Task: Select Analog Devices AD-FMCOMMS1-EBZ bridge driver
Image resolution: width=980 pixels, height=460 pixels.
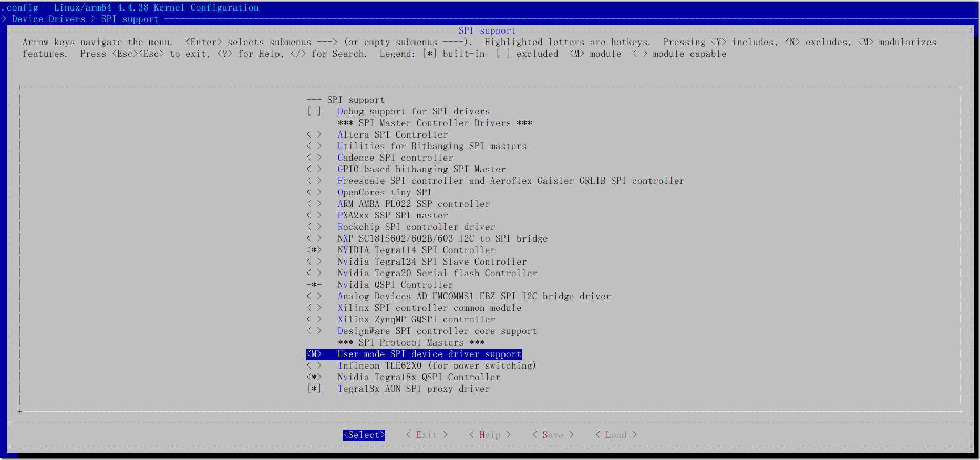Action: pyautogui.click(x=474, y=296)
